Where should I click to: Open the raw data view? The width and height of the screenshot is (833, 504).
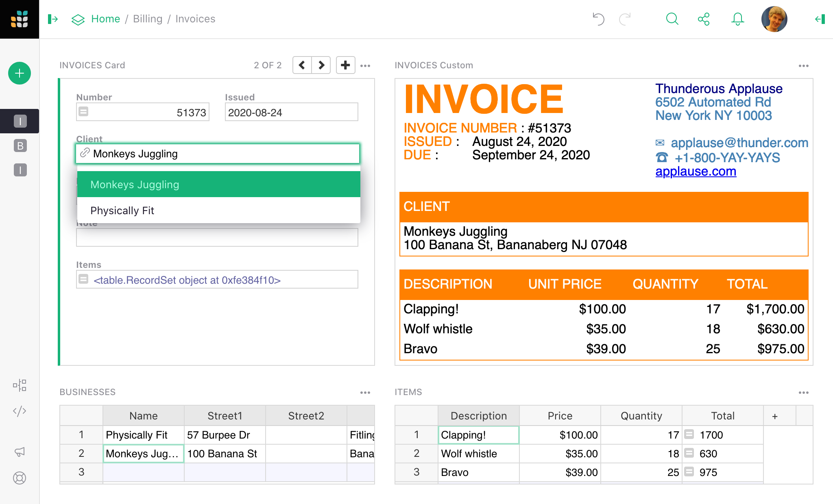tap(20, 385)
